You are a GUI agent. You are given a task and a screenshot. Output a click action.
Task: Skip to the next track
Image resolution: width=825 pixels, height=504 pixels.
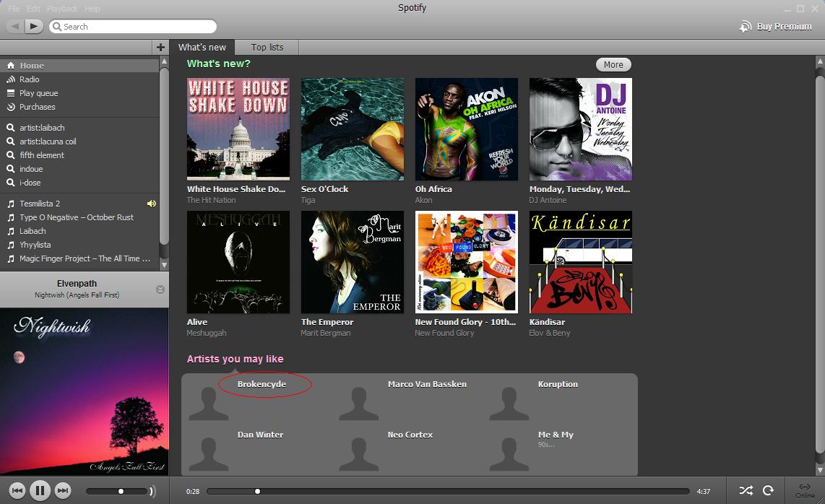63,491
